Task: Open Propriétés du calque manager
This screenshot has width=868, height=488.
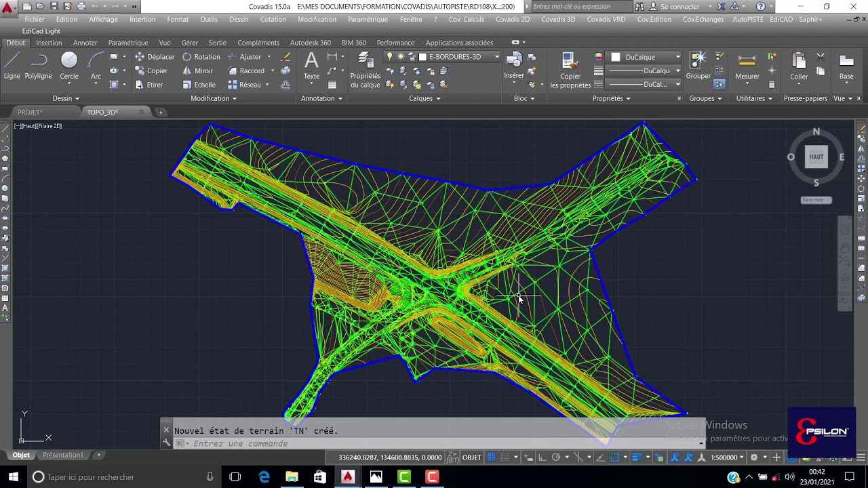Action: click(x=366, y=70)
